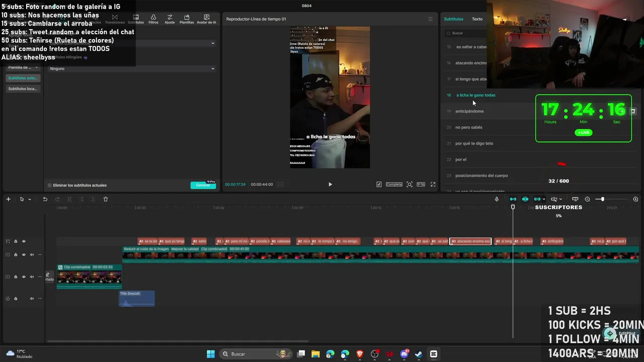644x362 pixels.
Task: Expand the bilingual subtitles Ninguno dropdown
Action: (x=132, y=69)
